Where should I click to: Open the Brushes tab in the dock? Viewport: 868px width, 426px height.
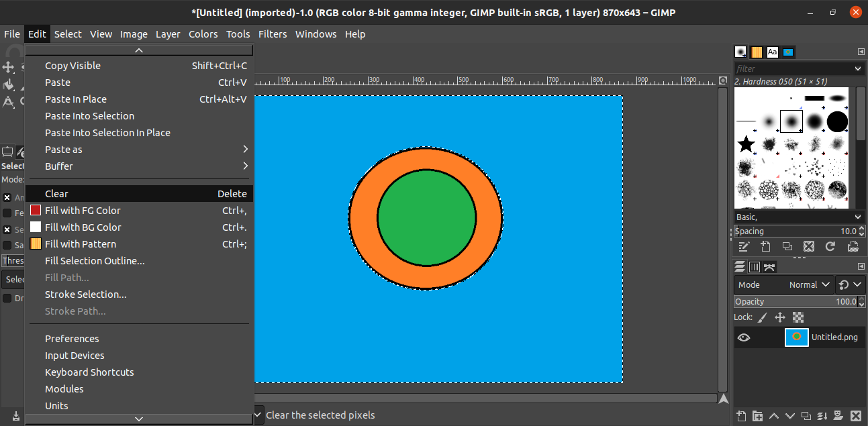pyautogui.click(x=740, y=52)
